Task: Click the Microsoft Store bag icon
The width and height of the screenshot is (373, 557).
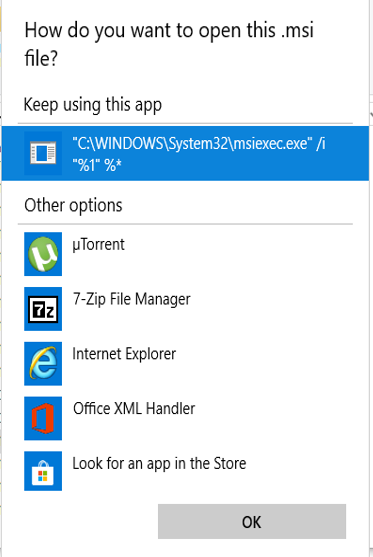Action: (43, 471)
